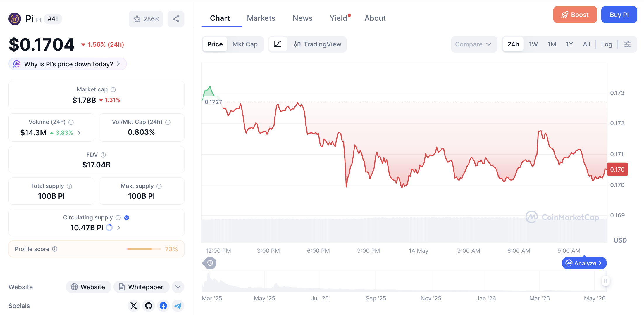Open the Markets tab
Viewport: 644px width, 315px height.
(261, 18)
